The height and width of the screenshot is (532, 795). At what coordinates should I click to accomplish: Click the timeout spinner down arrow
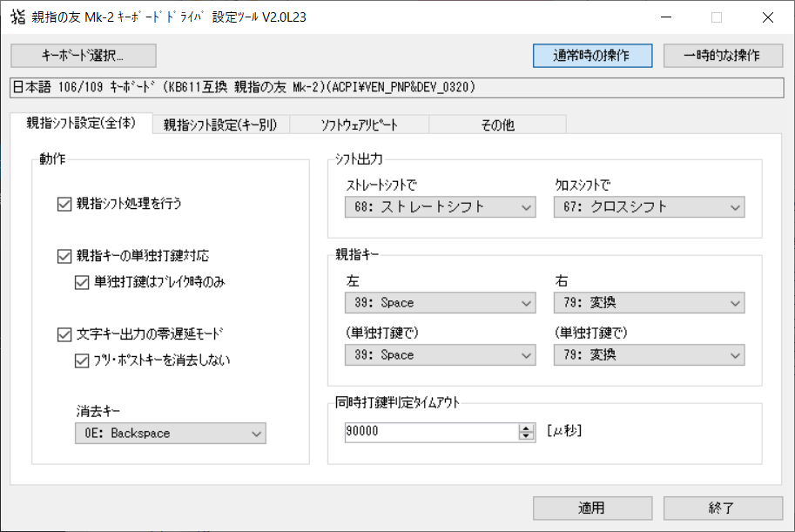(x=526, y=437)
